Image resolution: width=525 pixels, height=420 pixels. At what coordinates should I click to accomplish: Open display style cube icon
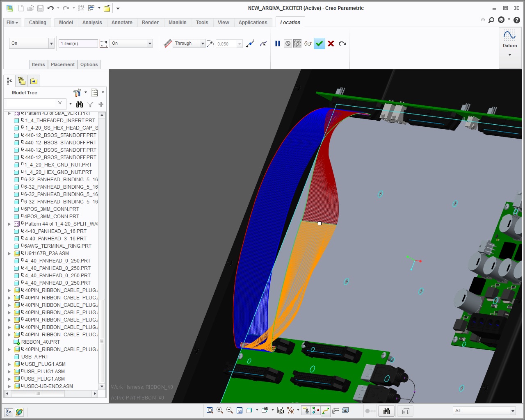click(x=249, y=410)
